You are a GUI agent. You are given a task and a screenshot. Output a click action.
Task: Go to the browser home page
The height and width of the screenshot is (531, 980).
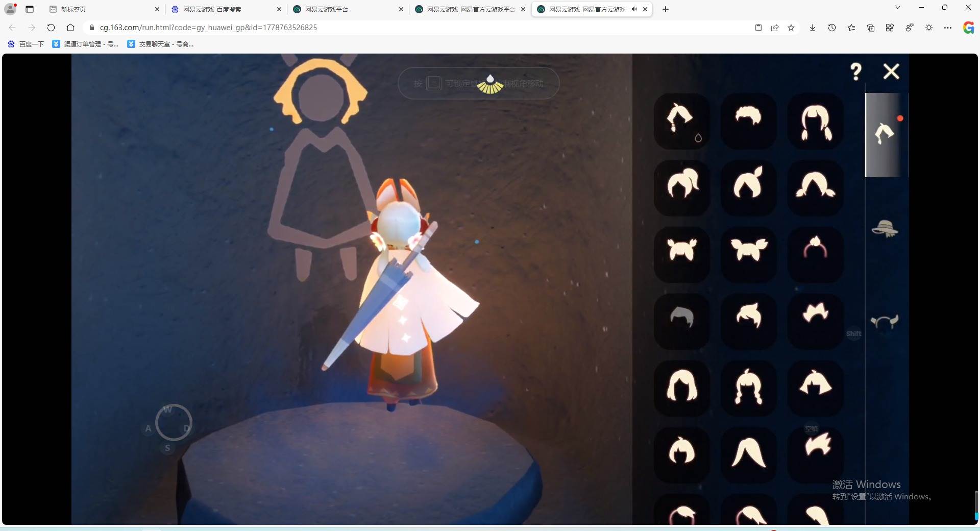pos(70,28)
